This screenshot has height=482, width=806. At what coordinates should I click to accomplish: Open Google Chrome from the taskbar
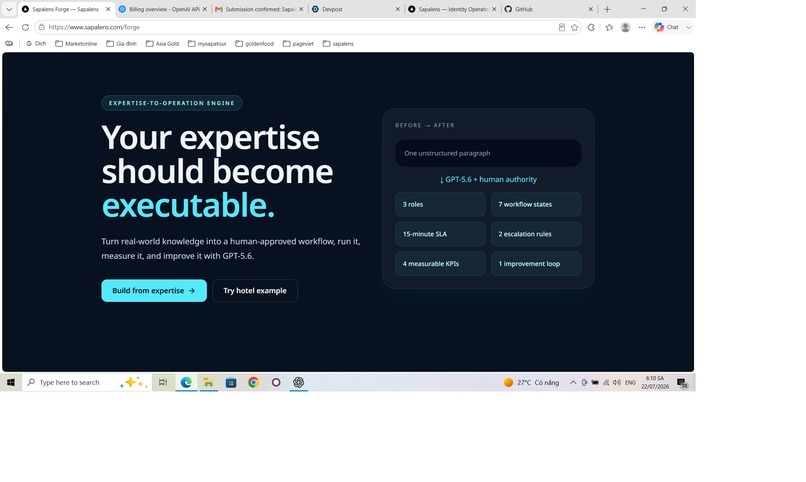coord(253,382)
